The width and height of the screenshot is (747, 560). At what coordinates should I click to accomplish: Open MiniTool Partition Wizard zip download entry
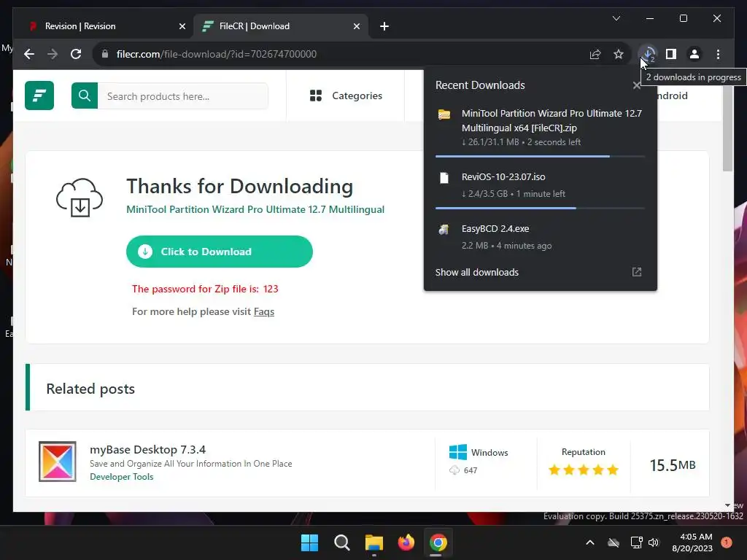point(540,127)
